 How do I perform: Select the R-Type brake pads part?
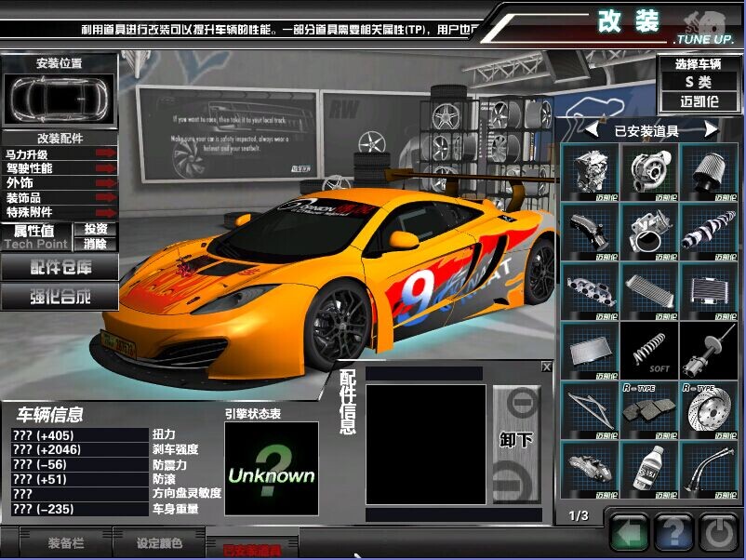click(650, 410)
